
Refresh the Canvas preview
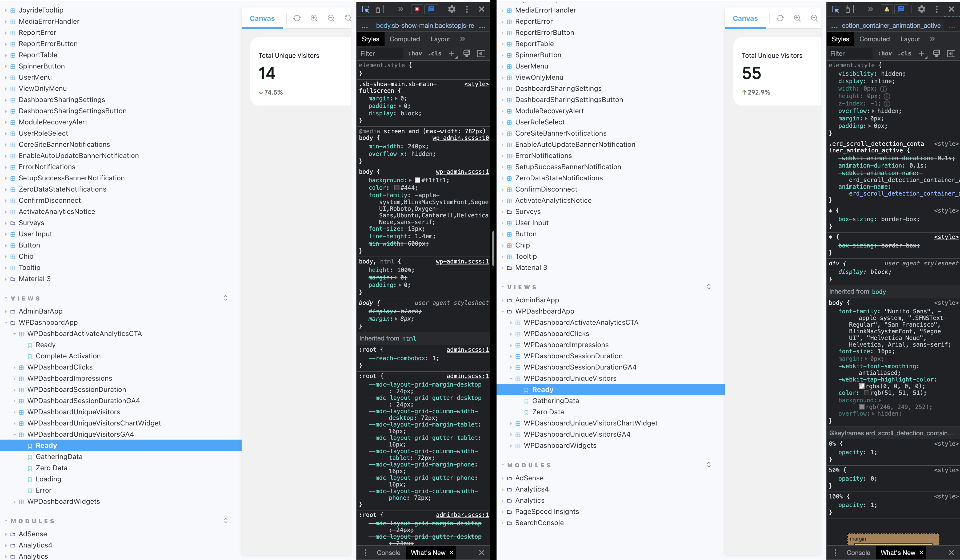[x=297, y=18]
